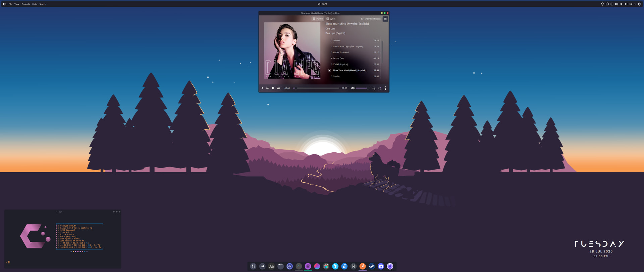The image size is (644, 272).
Task: Open the brightness tray icon
Action: (626, 4)
